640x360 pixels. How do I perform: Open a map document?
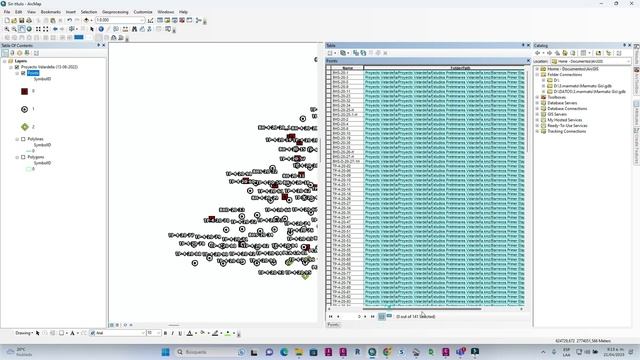point(14,20)
